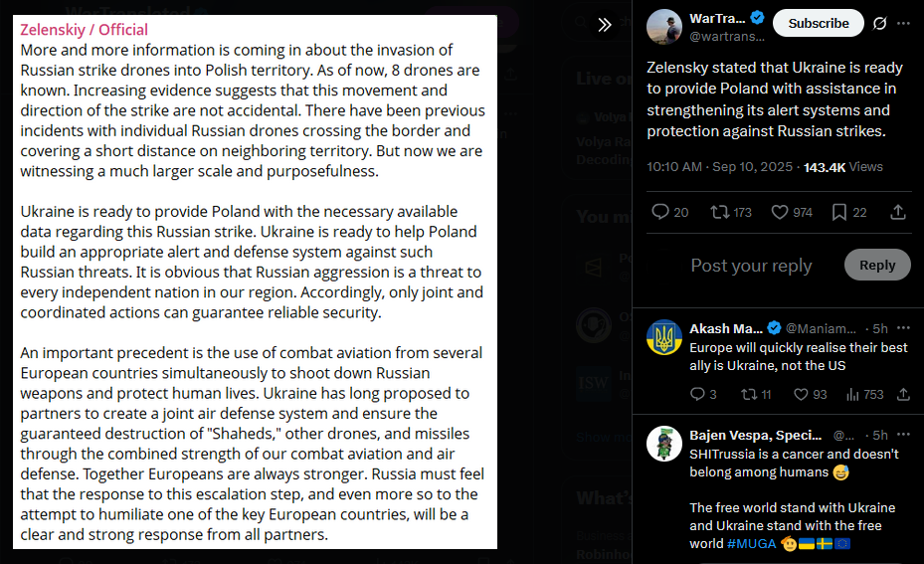Repost the tweet with 173 reposts
This screenshot has height=564, width=924.
pyautogui.click(x=731, y=212)
